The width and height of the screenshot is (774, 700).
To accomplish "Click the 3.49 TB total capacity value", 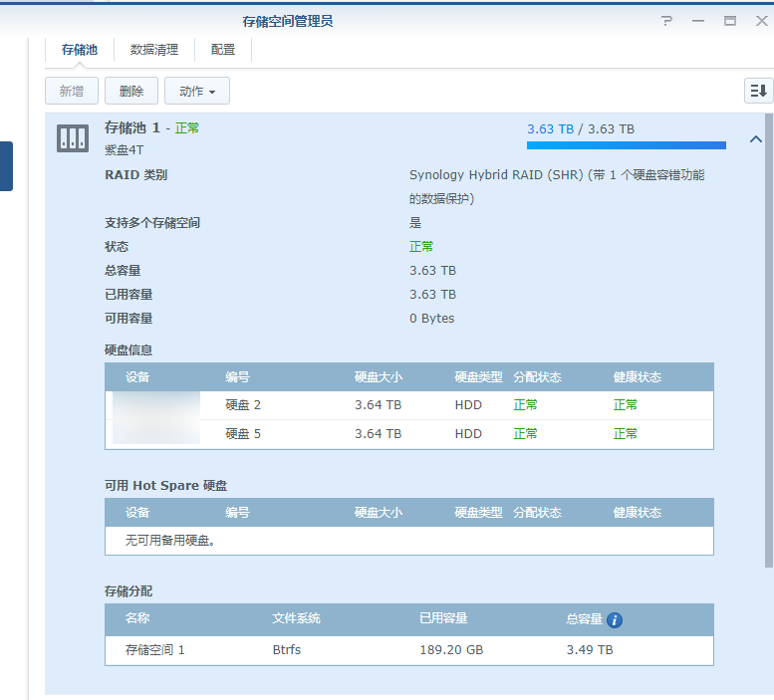I will coord(590,650).
